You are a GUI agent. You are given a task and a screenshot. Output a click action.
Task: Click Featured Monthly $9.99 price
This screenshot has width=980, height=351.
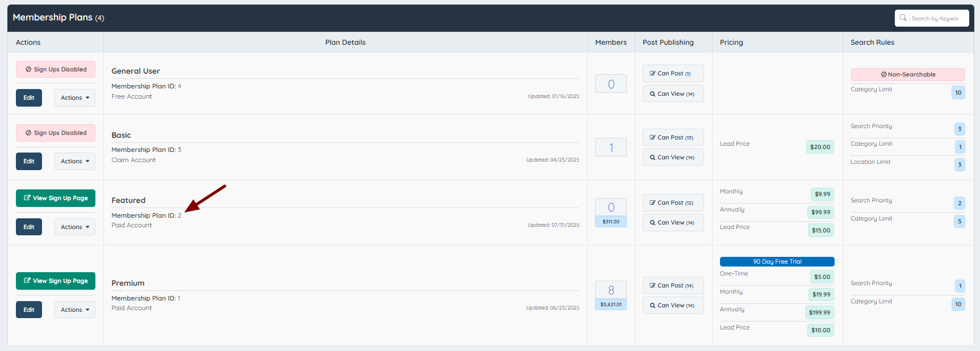(x=823, y=194)
